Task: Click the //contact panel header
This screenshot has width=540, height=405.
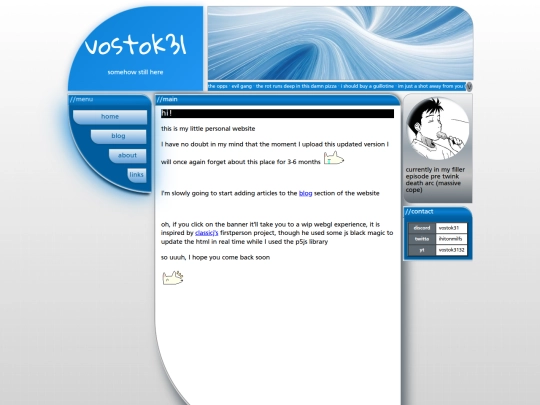Action: [x=437, y=212]
